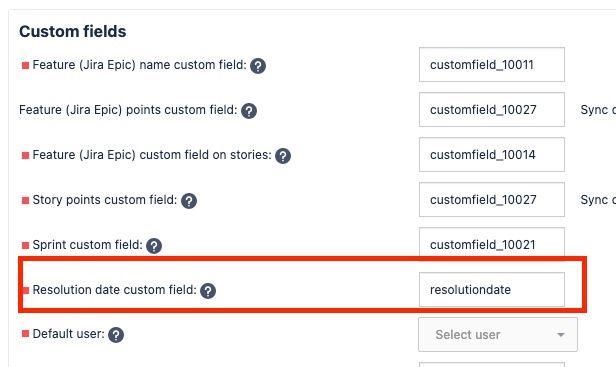616x367 pixels.
Task: Click the customfield_10021 Sprint input
Action: point(492,243)
